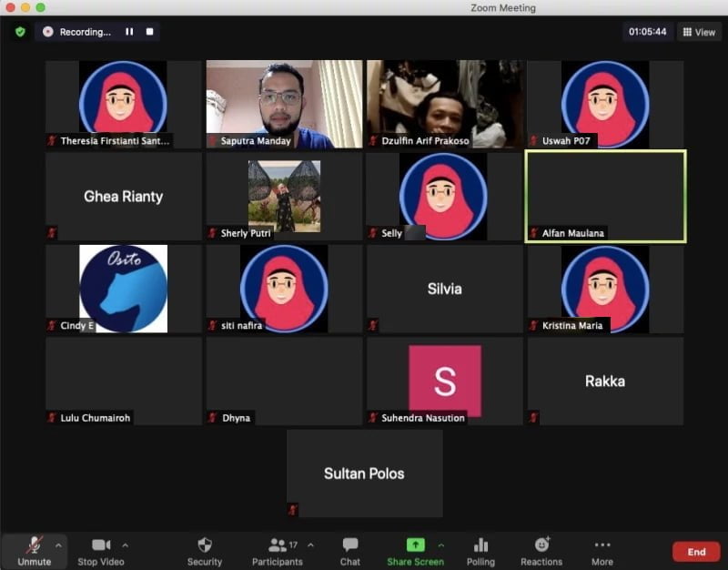
Task: Click the green Share Screen icon
Action: (x=415, y=545)
